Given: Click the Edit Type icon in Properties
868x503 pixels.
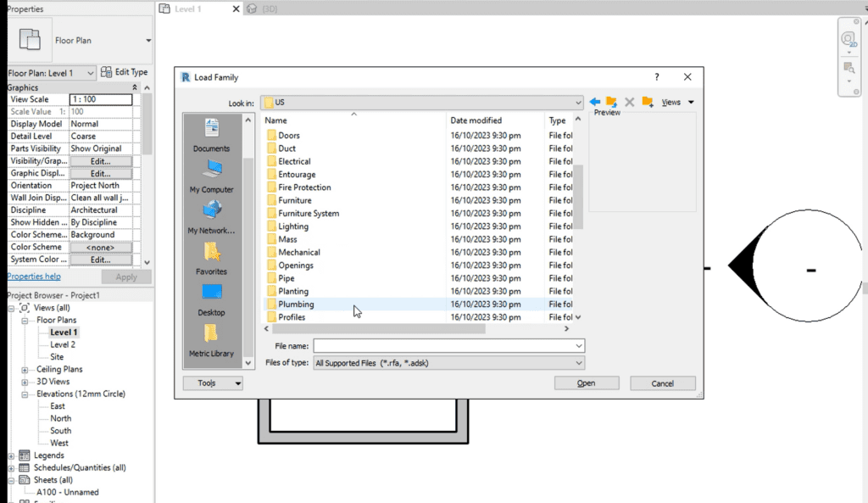Looking at the screenshot, I should (125, 73).
